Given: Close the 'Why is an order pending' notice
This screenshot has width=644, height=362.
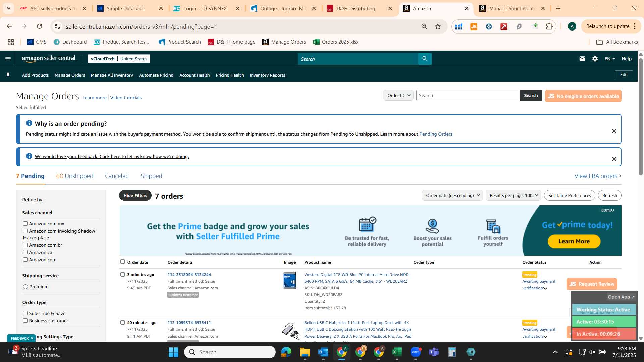Looking at the screenshot, I should (614, 131).
